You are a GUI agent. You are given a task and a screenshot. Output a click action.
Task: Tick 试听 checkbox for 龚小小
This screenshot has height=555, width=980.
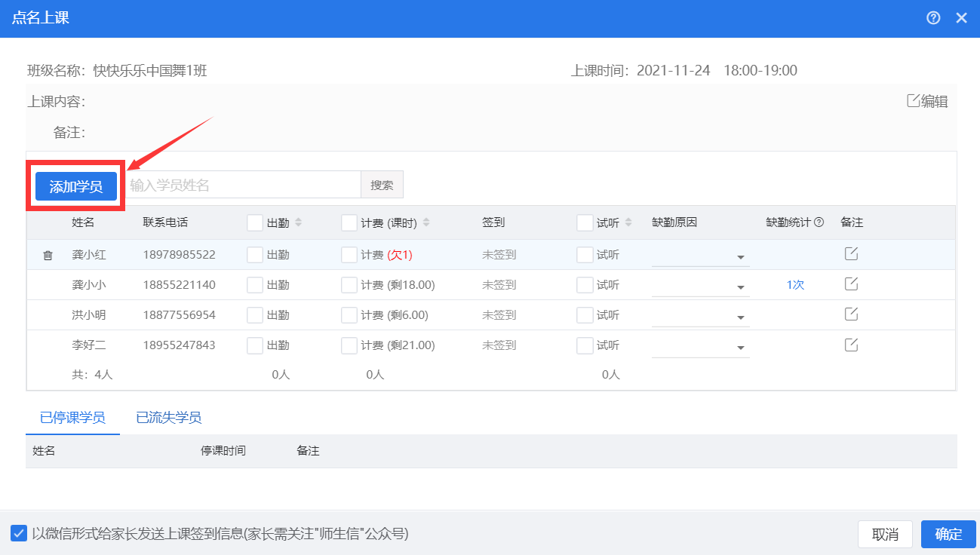coord(585,285)
